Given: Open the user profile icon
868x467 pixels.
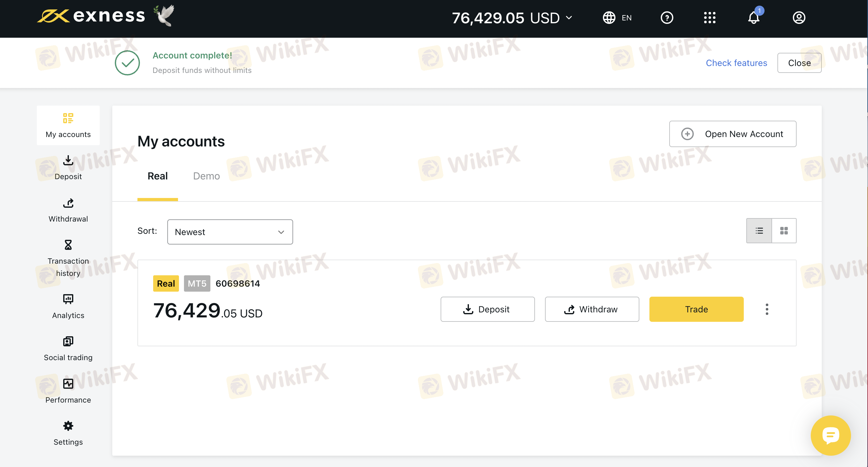Looking at the screenshot, I should point(798,18).
